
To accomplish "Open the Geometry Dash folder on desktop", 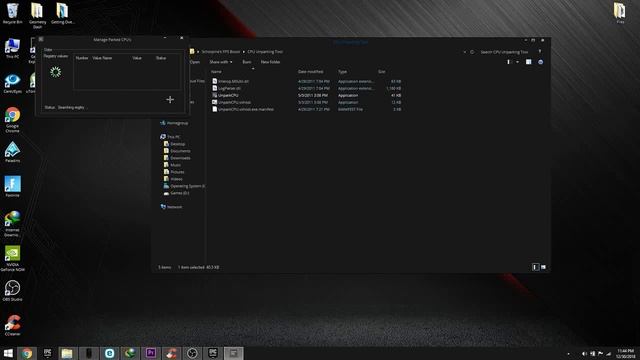I will [x=37, y=15].
